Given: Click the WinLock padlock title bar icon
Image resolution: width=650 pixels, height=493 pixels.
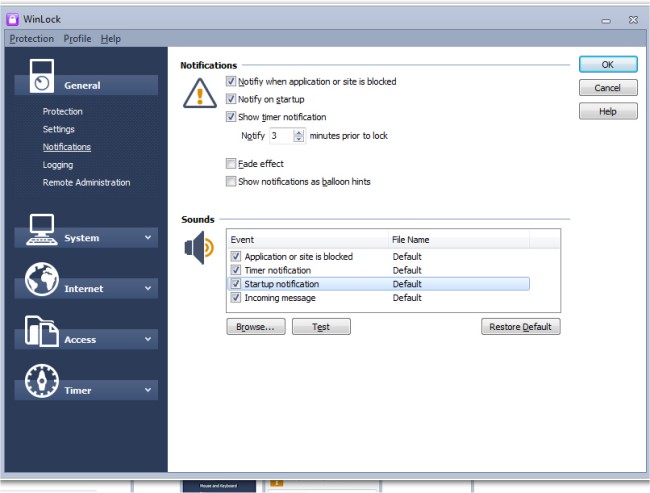Looking at the screenshot, I should pyautogui.click(x=12, y=19).
